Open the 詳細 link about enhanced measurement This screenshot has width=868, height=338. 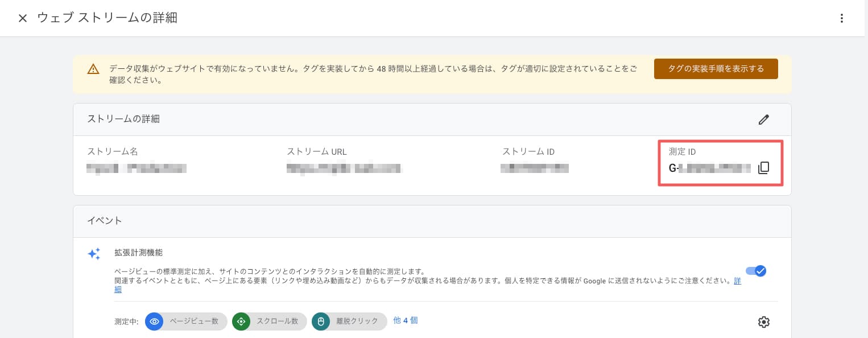click(x=737, y=281)
